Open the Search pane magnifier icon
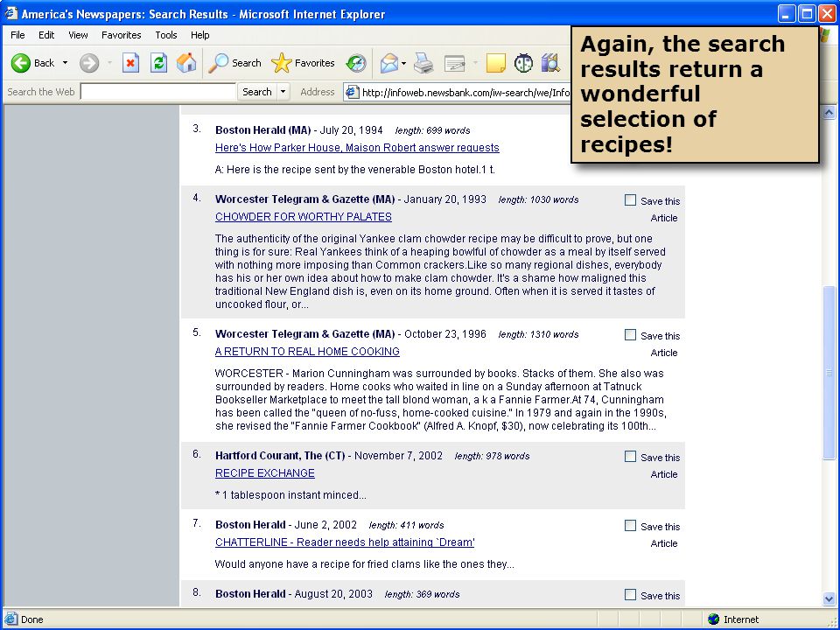This screenshot has width=840, height=630. tap(218, 63)
